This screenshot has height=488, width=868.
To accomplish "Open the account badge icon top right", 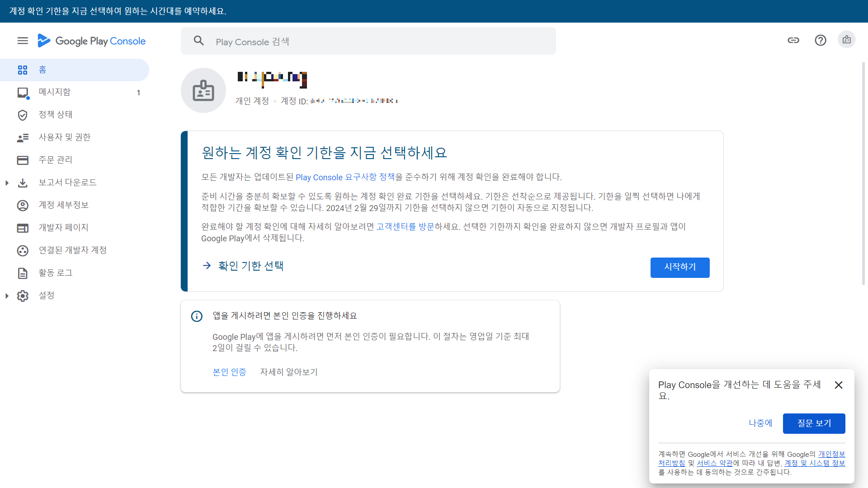I will point(847,40).
